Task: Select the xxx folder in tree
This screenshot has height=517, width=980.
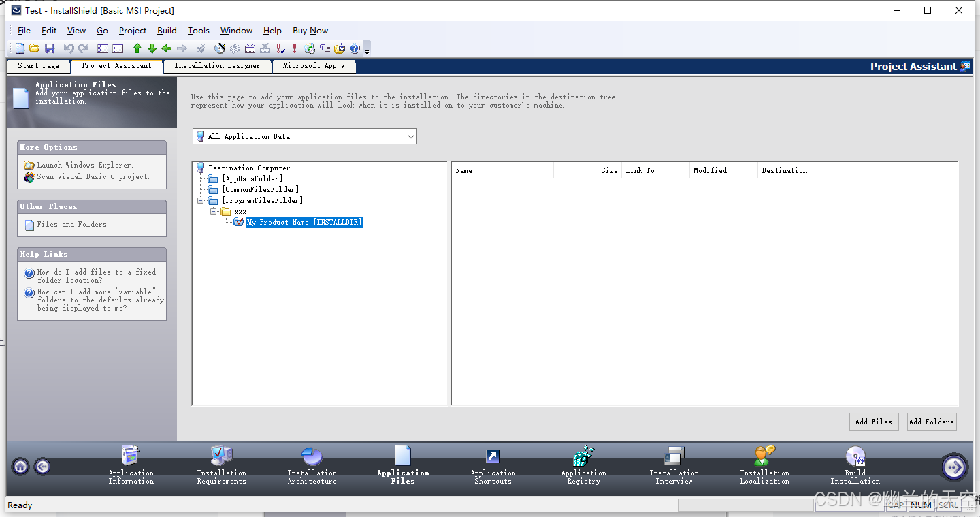Action: 240,212
